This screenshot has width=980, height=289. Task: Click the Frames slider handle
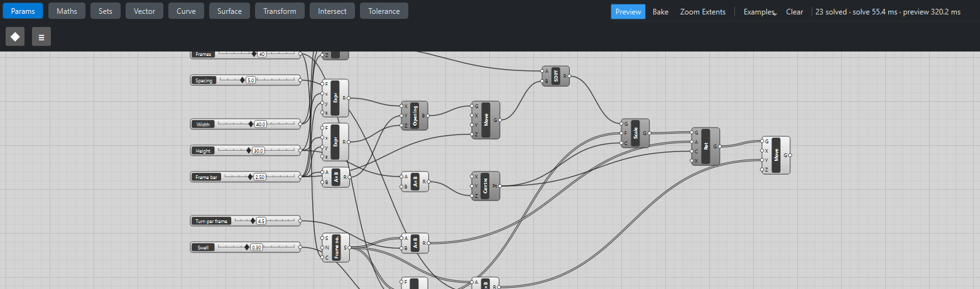tap(254, 54)
